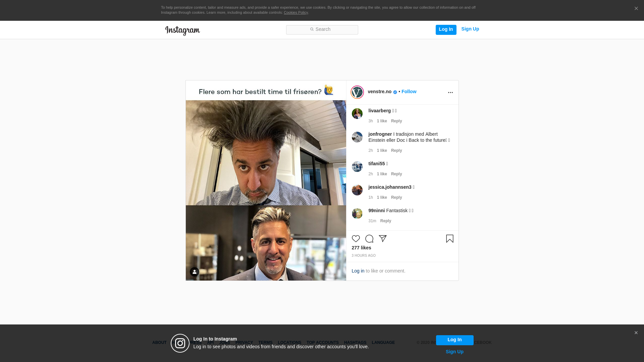
Task: Click the 99ninni username
Action: [376, 210]
